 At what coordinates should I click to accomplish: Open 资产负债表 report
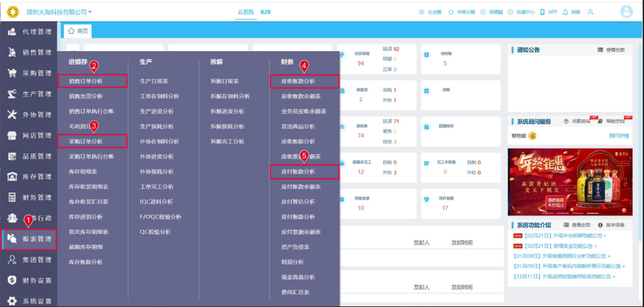295,247
